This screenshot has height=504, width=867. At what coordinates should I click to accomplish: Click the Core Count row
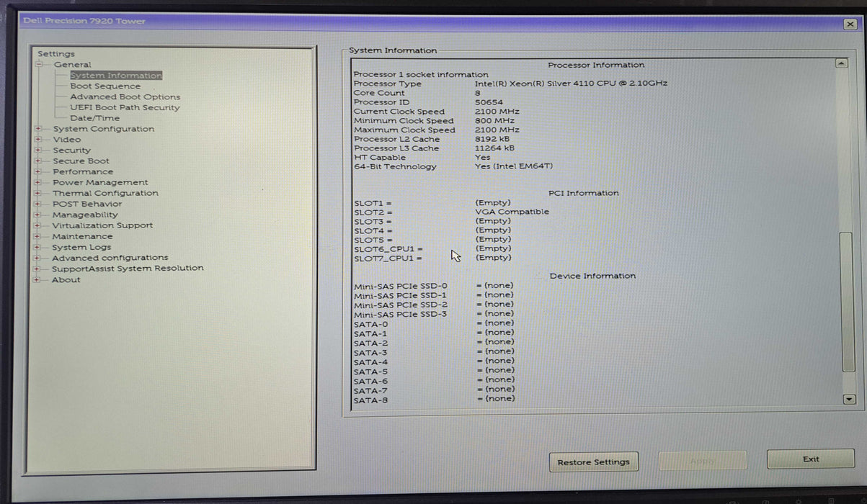(418, 93)
